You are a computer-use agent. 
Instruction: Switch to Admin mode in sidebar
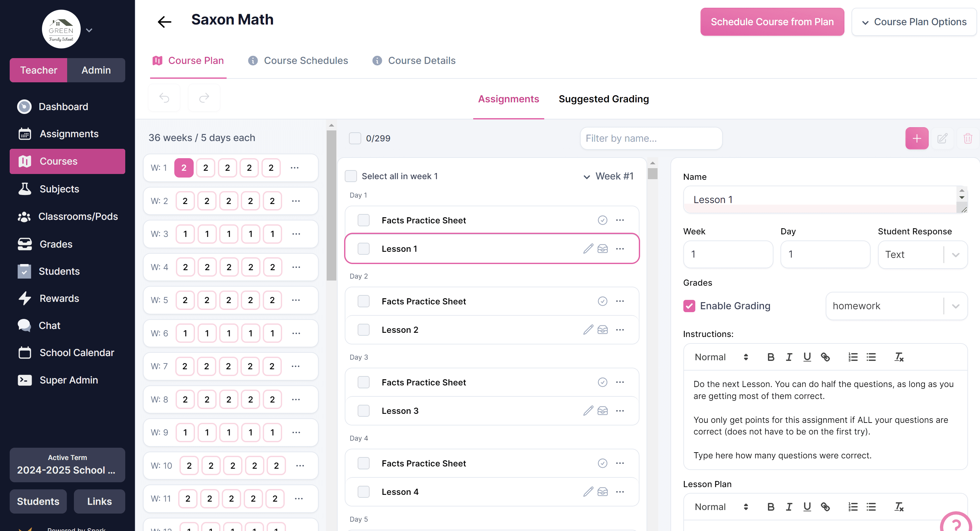coord(96,70)
